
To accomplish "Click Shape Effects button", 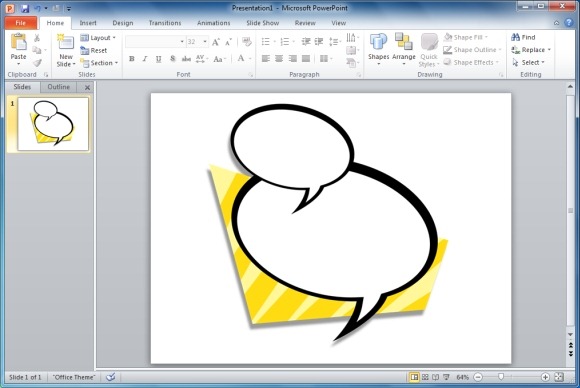I will click(x=471, y=62).
